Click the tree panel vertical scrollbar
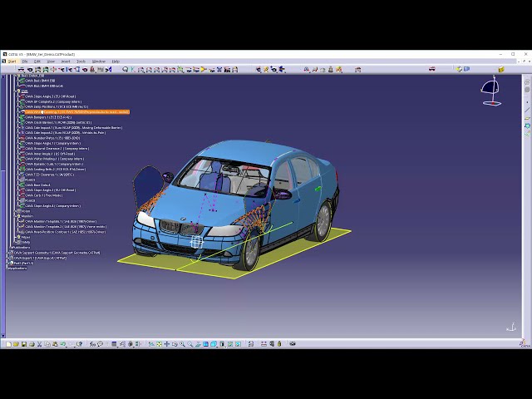The width and height of the screenshot is (532, 399). coord(3,206)
